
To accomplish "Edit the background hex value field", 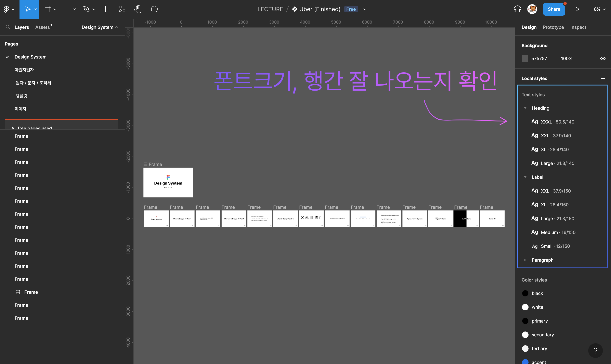I will point(539,59).
